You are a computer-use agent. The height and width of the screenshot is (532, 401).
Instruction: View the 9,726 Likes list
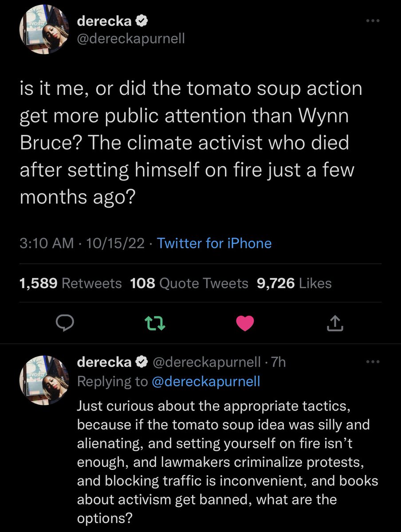[x=294, y=283]
